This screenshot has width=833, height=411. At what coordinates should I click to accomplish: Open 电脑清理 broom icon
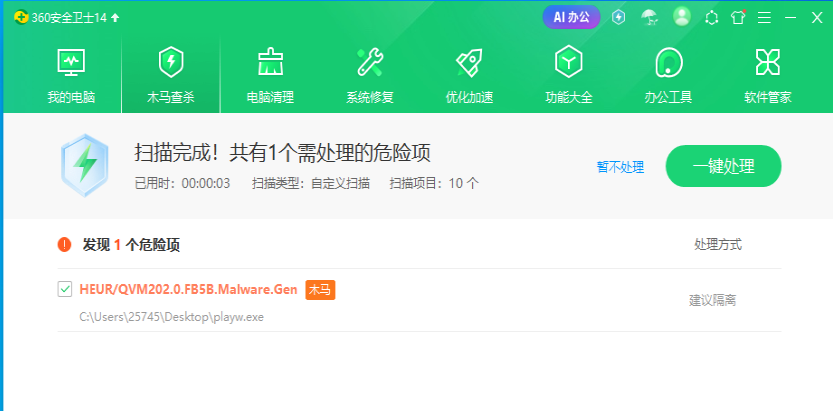270,63
